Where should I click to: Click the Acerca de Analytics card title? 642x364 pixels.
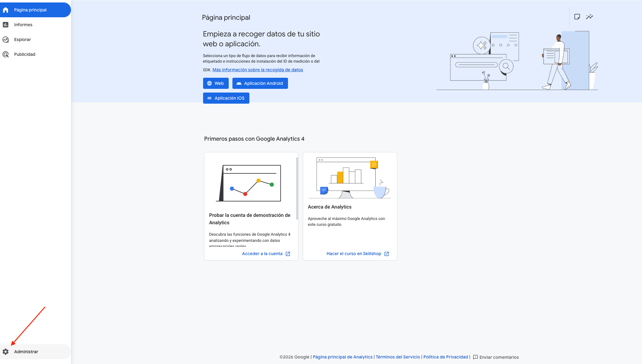coord(330,207)
